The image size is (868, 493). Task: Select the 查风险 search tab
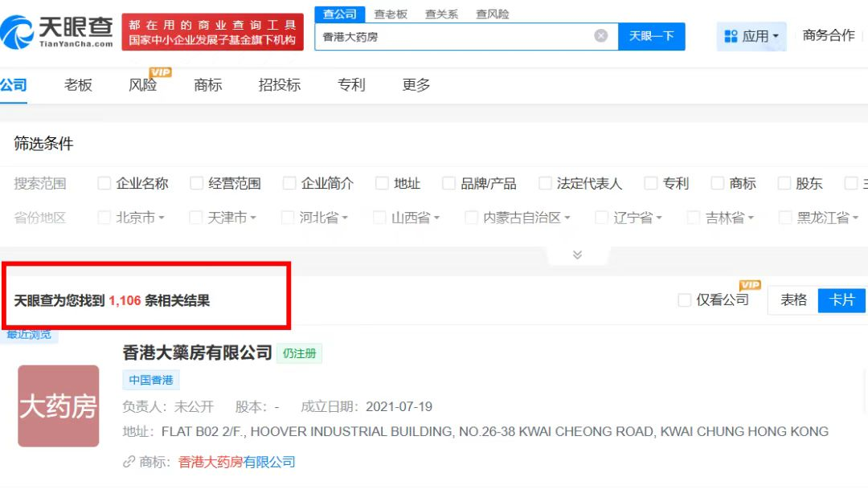[492, 14]
